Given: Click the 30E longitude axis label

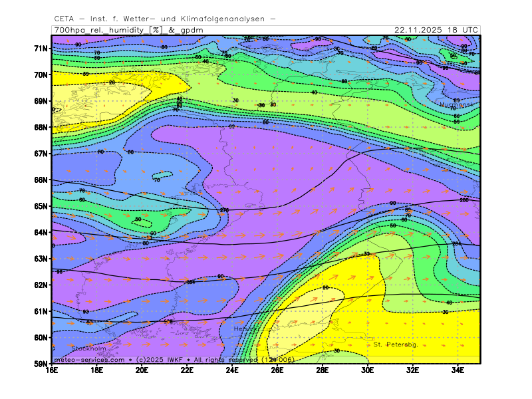Looking at the screenshot, I should [367, 370].
